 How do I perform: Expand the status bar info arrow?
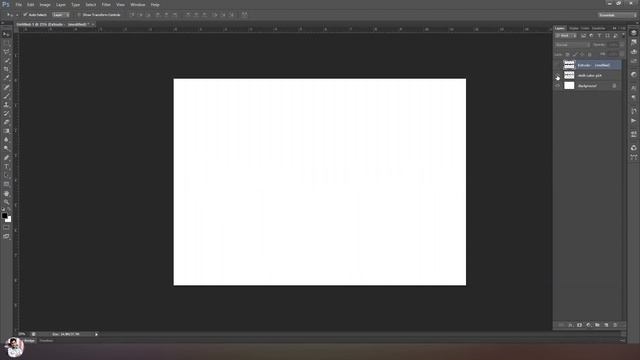coord(96,334)
